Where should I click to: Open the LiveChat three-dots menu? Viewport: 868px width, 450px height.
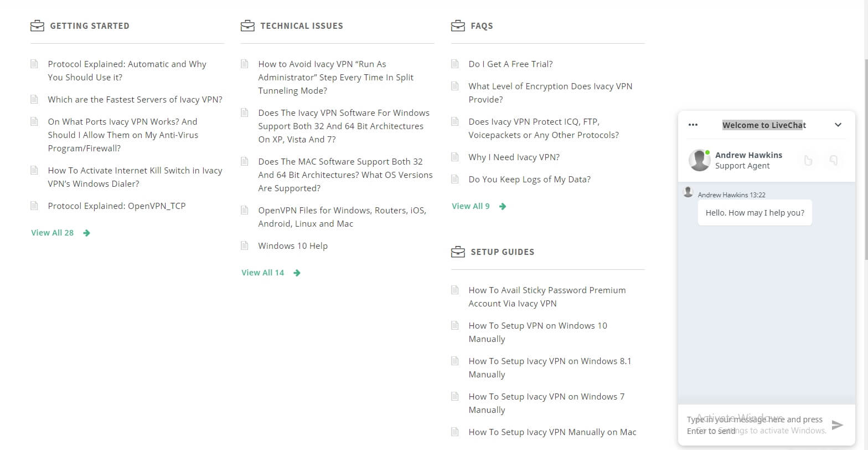pyautogui.click(x=693, y=125)
